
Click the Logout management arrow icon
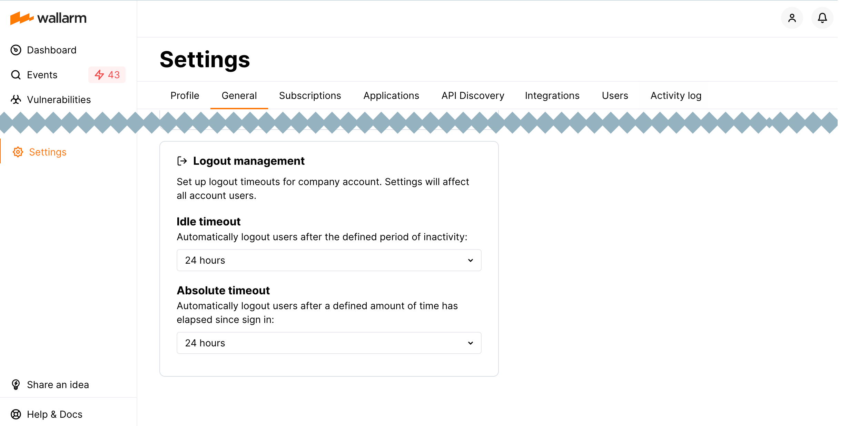pyautogui.click(x=182, y=161)
